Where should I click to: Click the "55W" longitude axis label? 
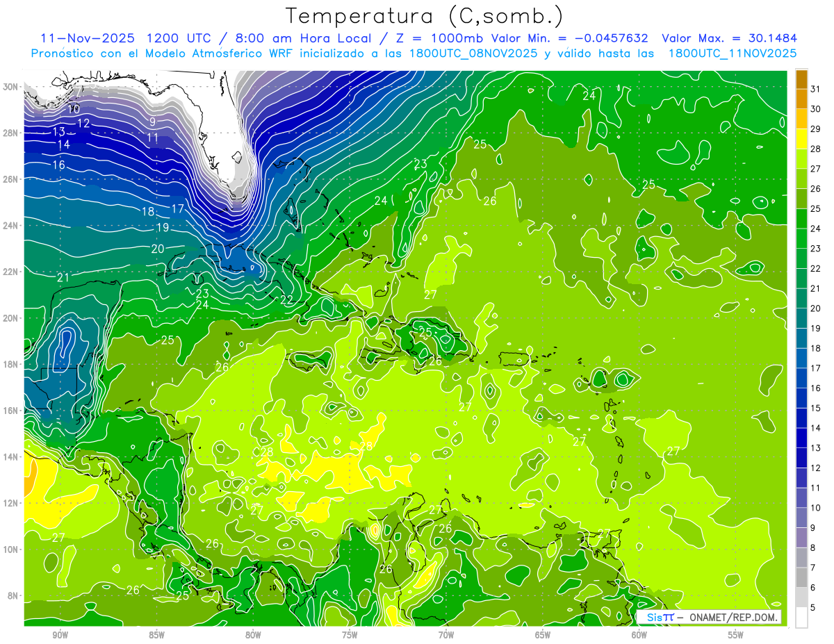(736, 635)
